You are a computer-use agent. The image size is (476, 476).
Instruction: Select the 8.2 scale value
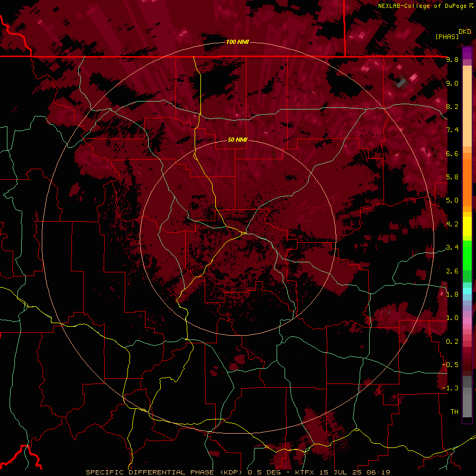pyautogui.click(x=452, y=106)
